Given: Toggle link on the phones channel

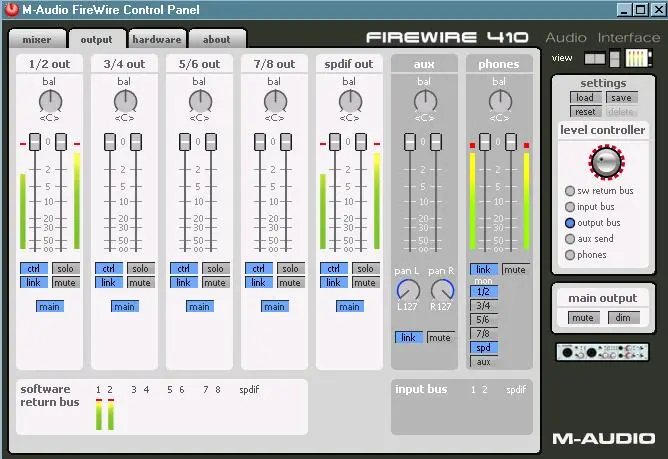Looking at the screenshot, I should (x=484, y=269).
